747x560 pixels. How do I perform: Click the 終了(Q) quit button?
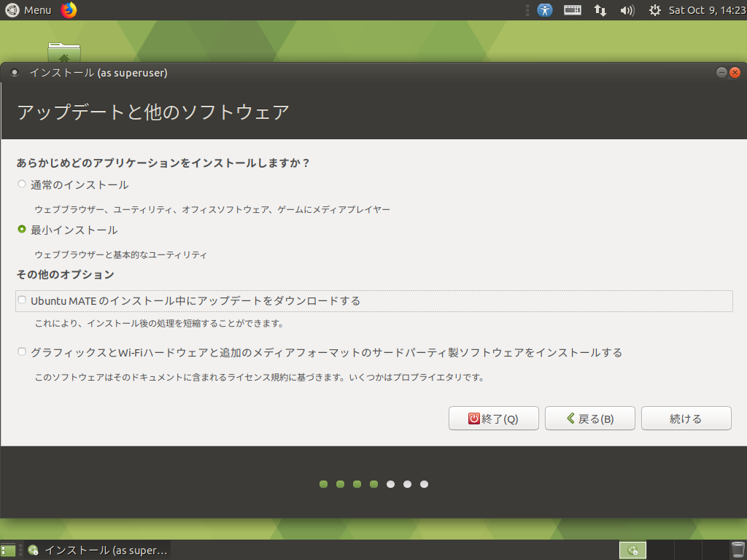(494, 418)
